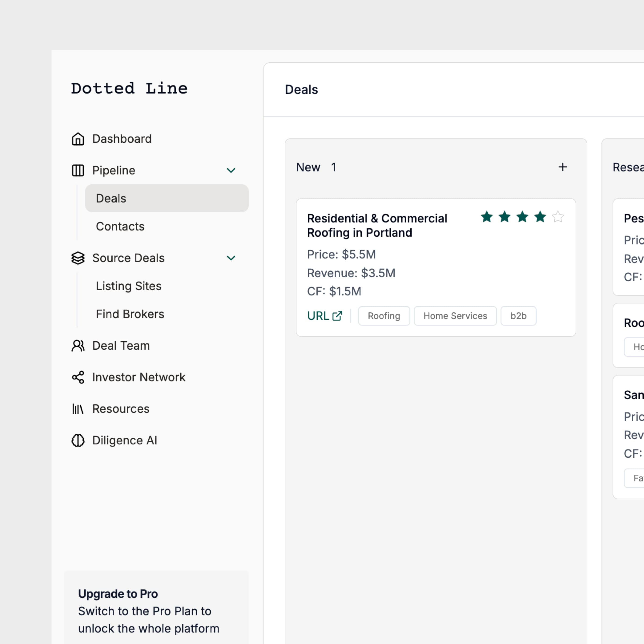
Task: Open Listing Sites under Source Deals
Action: pyautogui.click(x=129, y=286)
